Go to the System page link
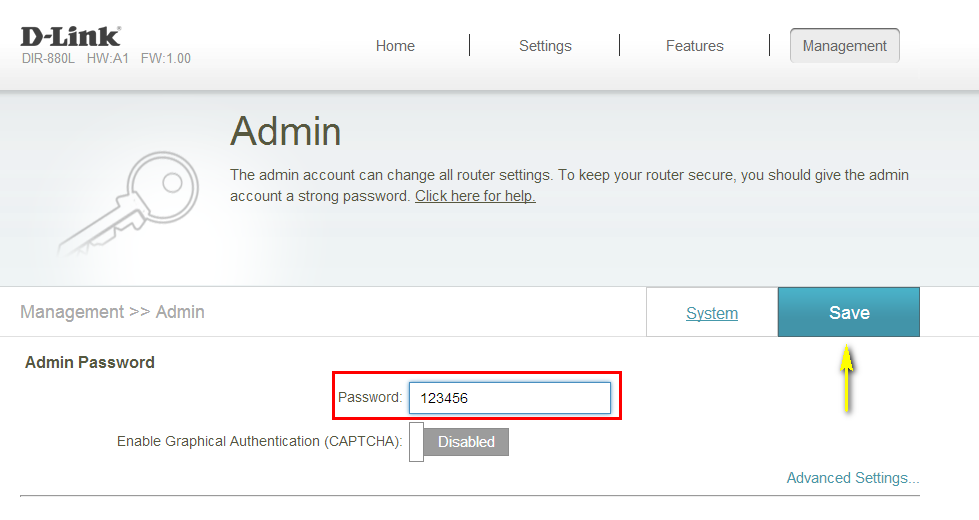This screenshot has height=520, width=979. 712,313
